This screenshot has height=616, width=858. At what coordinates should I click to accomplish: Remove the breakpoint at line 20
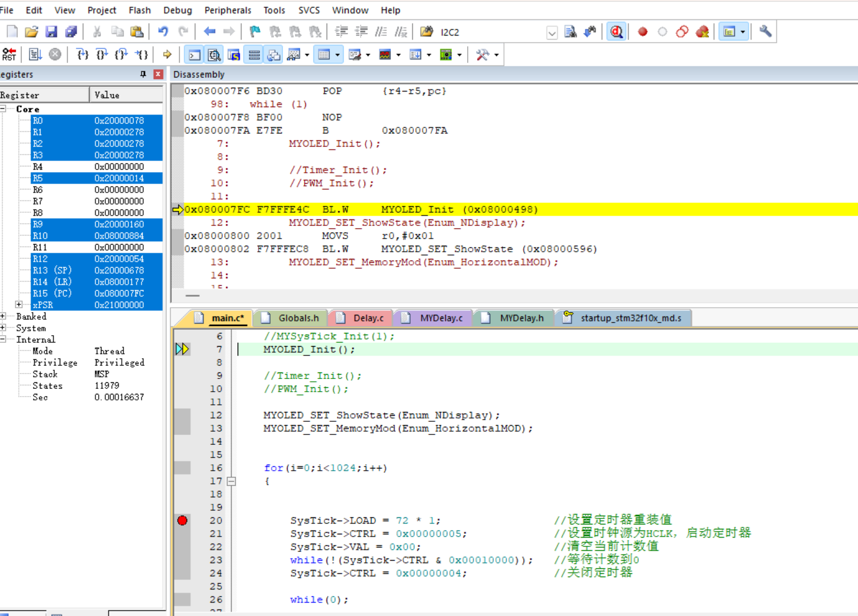182,521
